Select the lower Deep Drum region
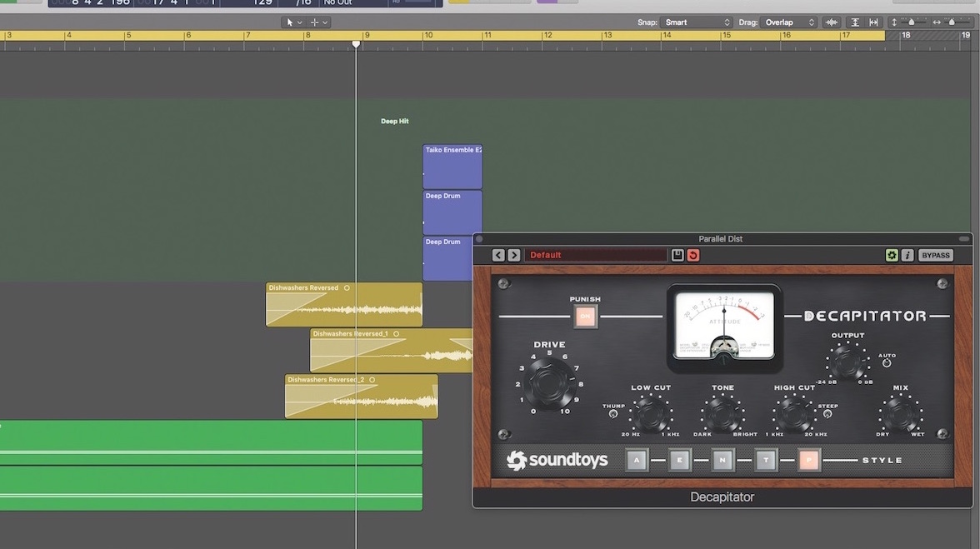The height and width of the screenshot is (549, 980). coord(447,258)
